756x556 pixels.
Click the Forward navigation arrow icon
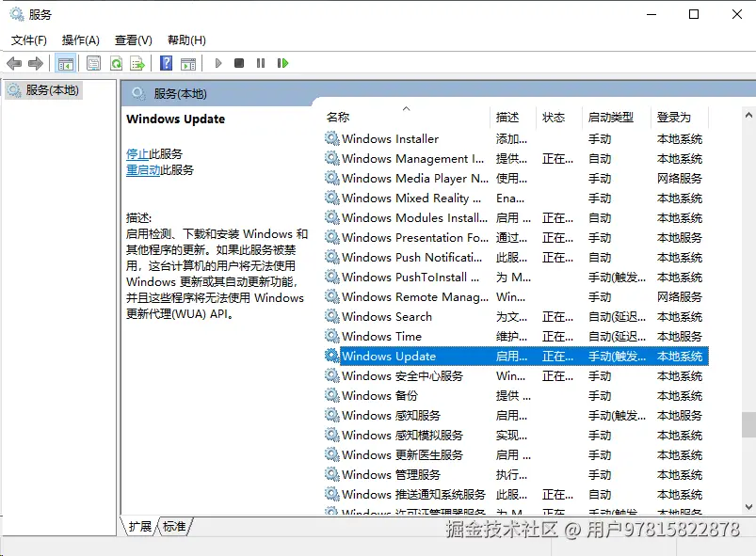36,62
